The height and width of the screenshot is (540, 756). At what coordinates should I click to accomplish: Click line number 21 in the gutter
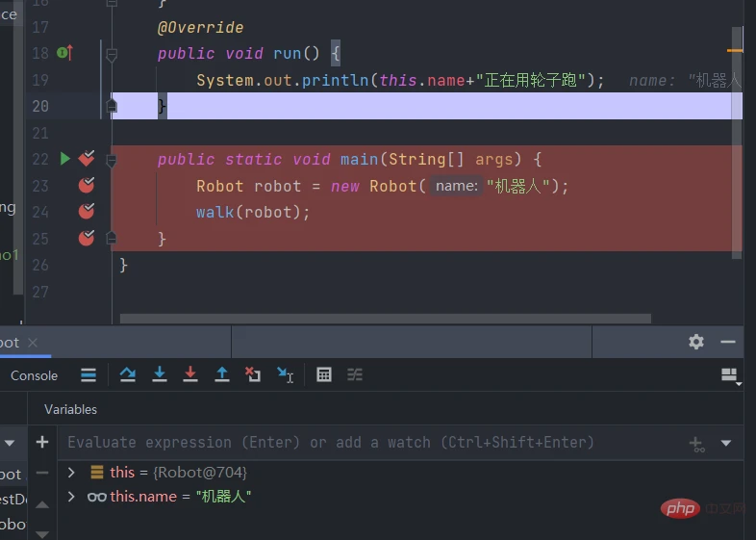click(40, 133)
